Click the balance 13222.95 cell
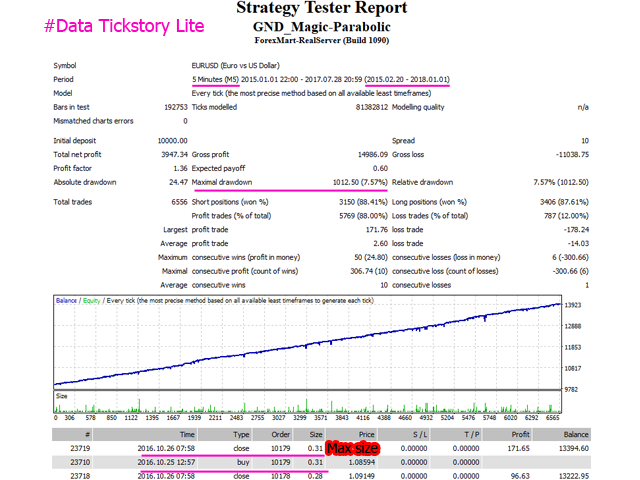 pyautogui.click(x=574, y=476)
